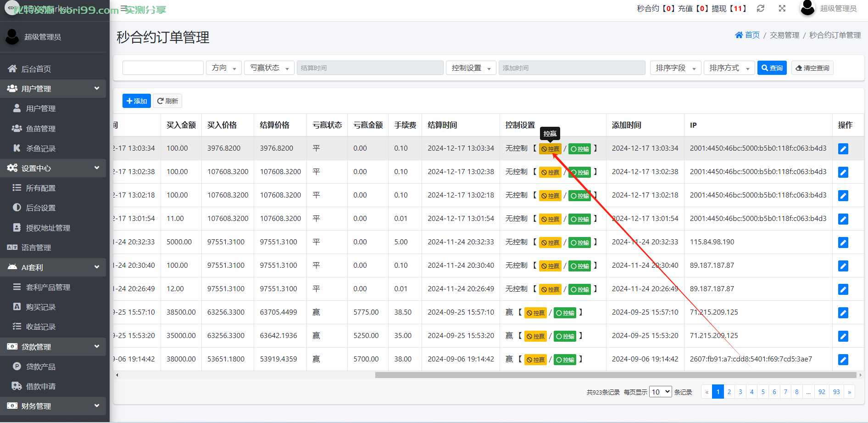Edit the order settled at 2024-09-06 19:14:42
Image resolution: width=868 pixels, height=423 pixels.
(843, 360)
